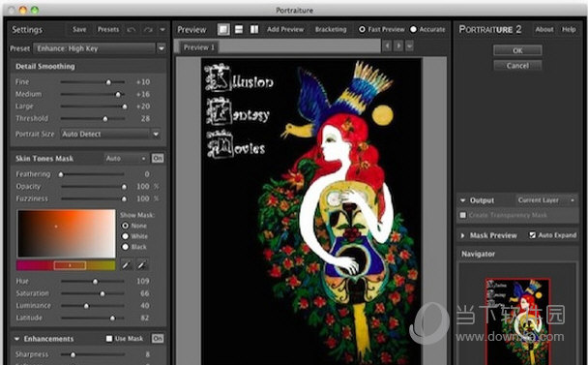Go to next preview tab arrow
The image size is (588, 365).
398,46
